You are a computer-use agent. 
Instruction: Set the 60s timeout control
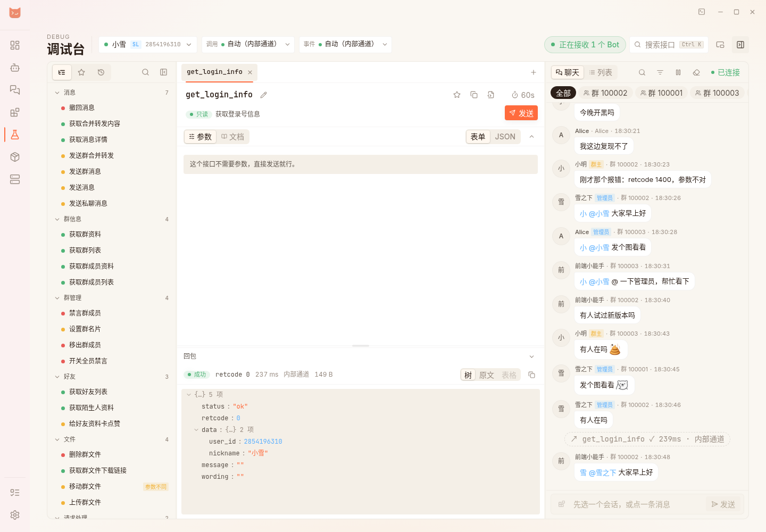tap(523, 95)
